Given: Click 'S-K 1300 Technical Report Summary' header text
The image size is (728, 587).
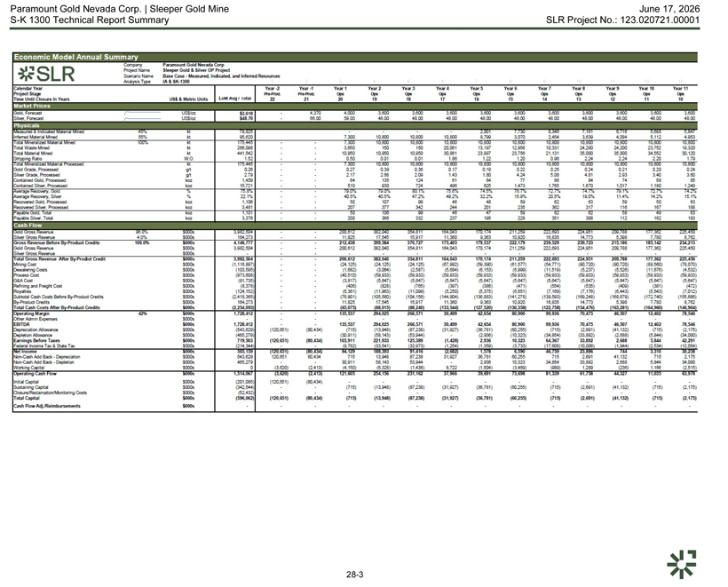Looking at the screenshot, I should point(89,20).
